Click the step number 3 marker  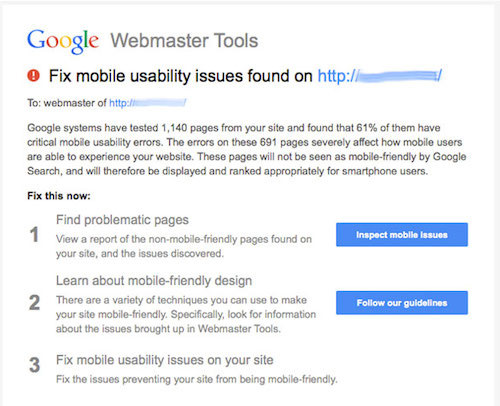pos(34,365)
